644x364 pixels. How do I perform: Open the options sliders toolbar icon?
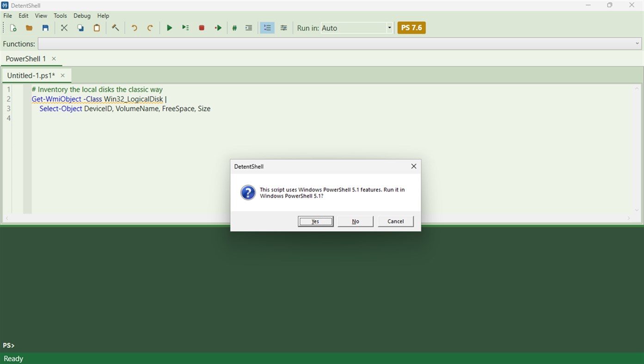[284, 28]
